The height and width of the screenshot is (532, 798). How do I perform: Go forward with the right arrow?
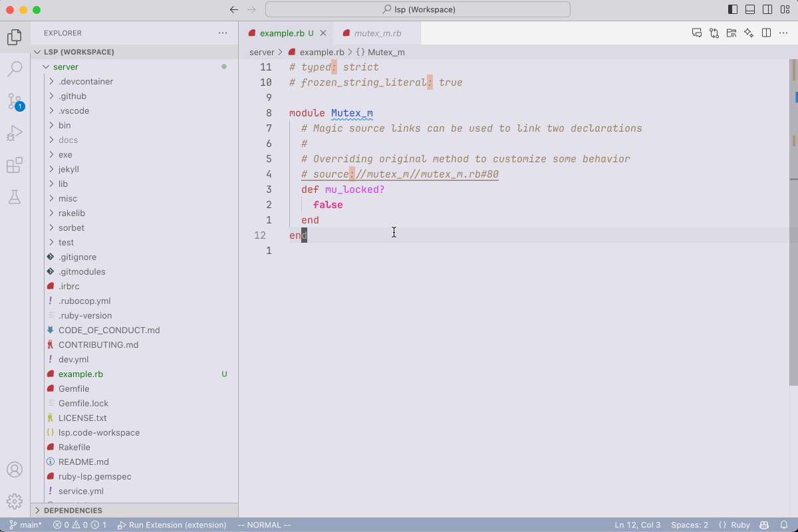click(251, 10)
